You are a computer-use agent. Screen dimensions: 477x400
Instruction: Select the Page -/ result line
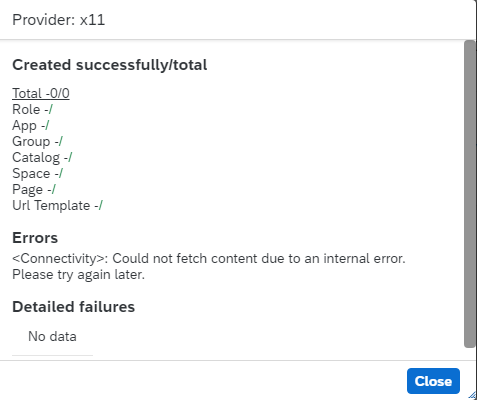tap(34, 189)
